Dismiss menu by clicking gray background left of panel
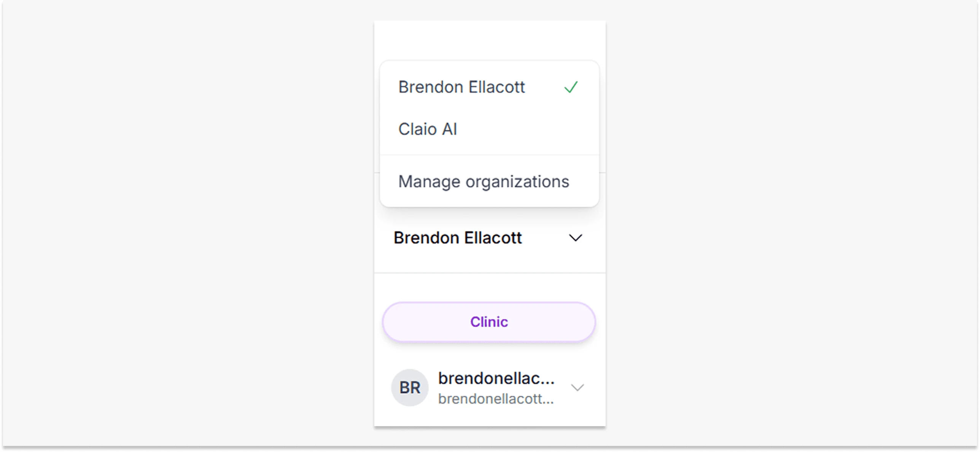This screenshot has width=980, height=452. tap(190, 228)
